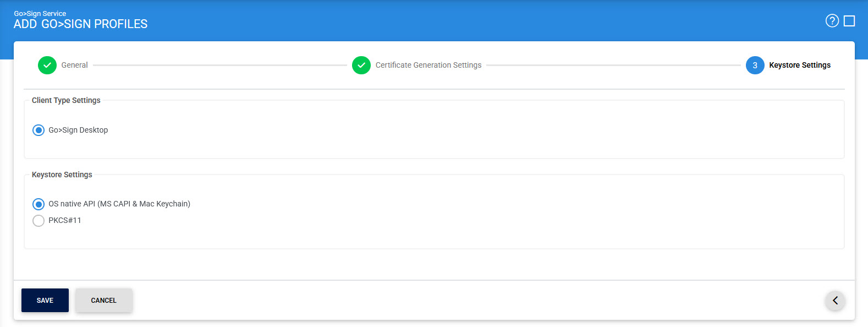Click the blue step 3 circle
This screenshot has width=868, height=327.
tap(755, 65)
